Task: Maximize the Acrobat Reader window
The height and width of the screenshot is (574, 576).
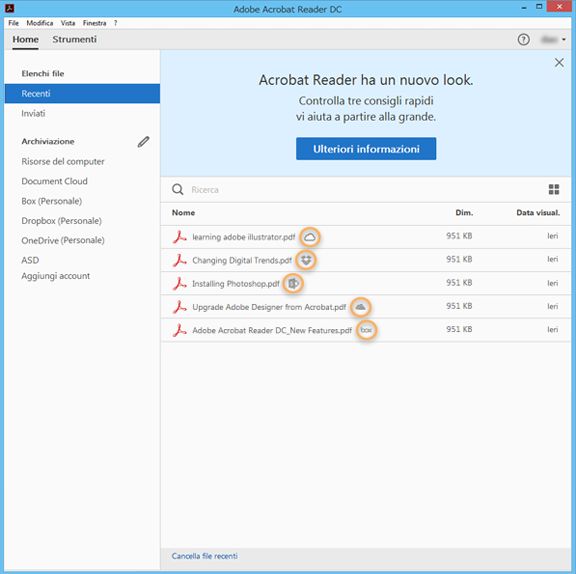Action: 539,7
